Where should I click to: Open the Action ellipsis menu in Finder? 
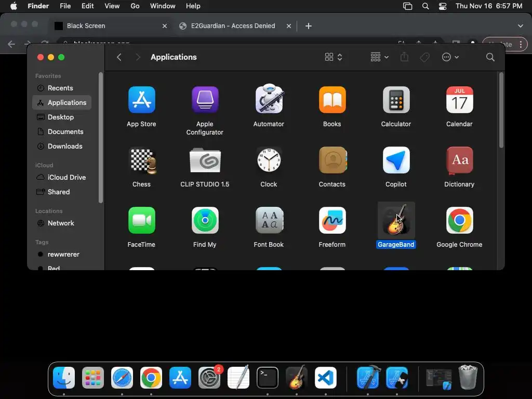point(450,57)
